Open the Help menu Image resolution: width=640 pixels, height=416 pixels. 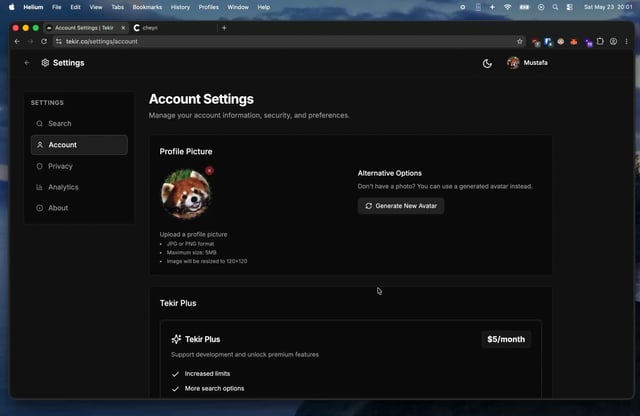(x=264, y=7)
